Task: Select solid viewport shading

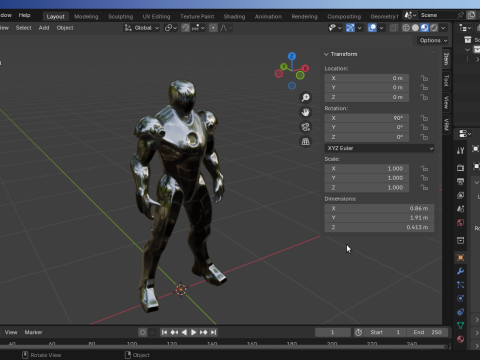Action: [x=415, y=28]
